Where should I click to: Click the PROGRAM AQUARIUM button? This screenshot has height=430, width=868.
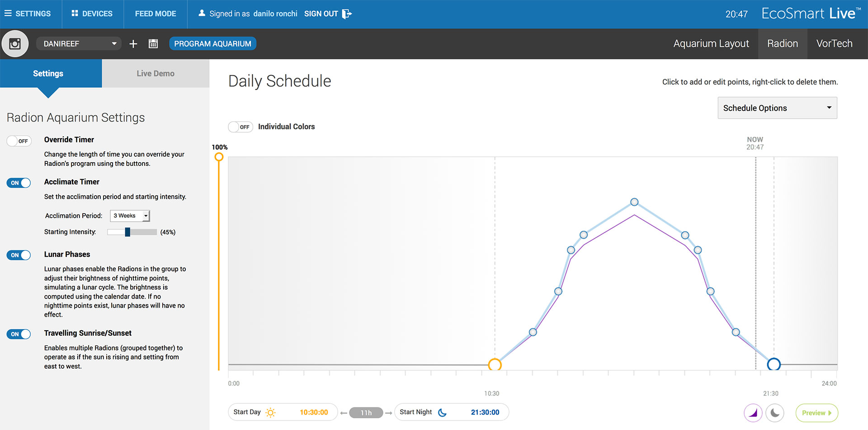pyautogui.click(x=212, y=44)
